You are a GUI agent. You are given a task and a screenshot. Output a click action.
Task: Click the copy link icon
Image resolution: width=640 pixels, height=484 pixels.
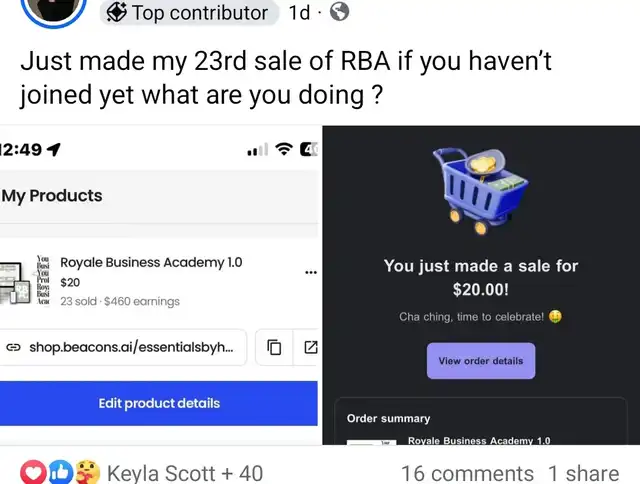click(274, 348)
